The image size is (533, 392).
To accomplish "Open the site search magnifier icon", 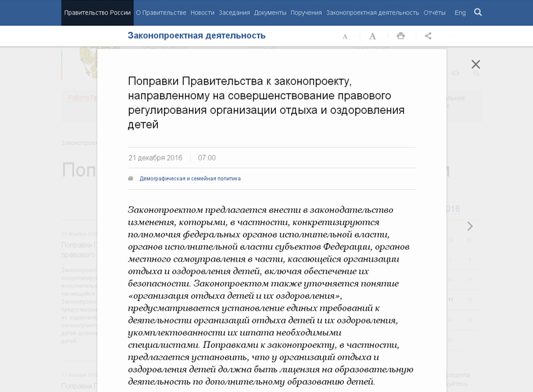I will [478, 12].
